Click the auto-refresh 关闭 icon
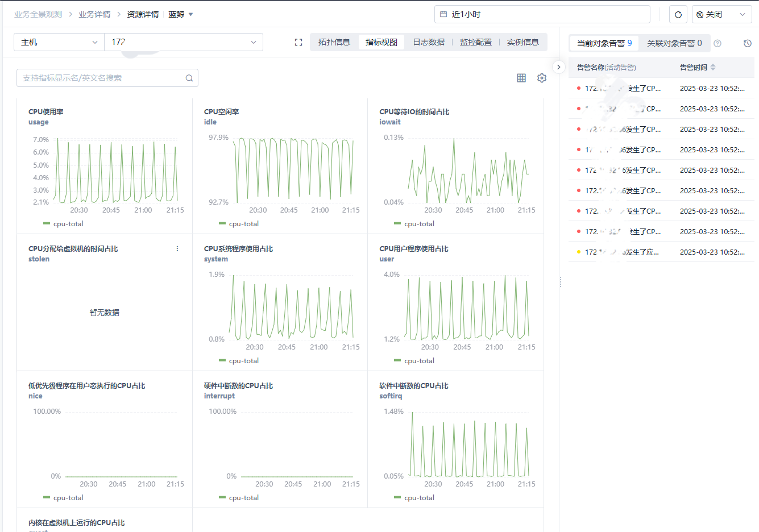This screenshot has width=759, height=532. tap(700, 15)
